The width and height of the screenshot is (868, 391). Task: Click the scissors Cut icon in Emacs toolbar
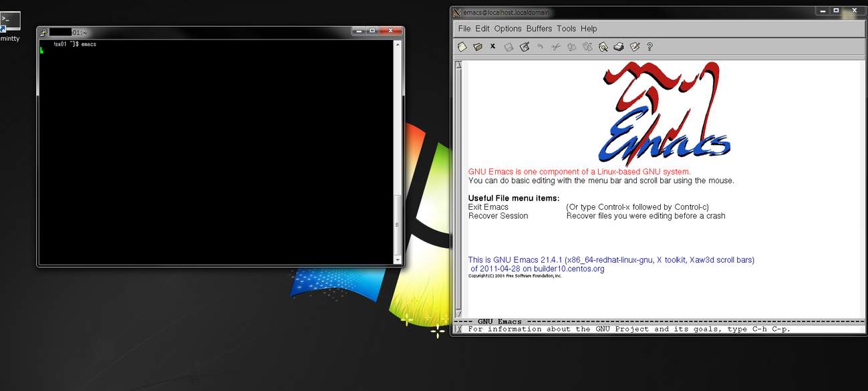(555, 47)
